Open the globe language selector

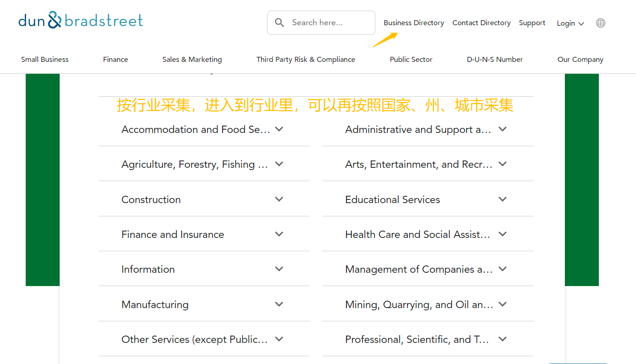click(600, 23)
